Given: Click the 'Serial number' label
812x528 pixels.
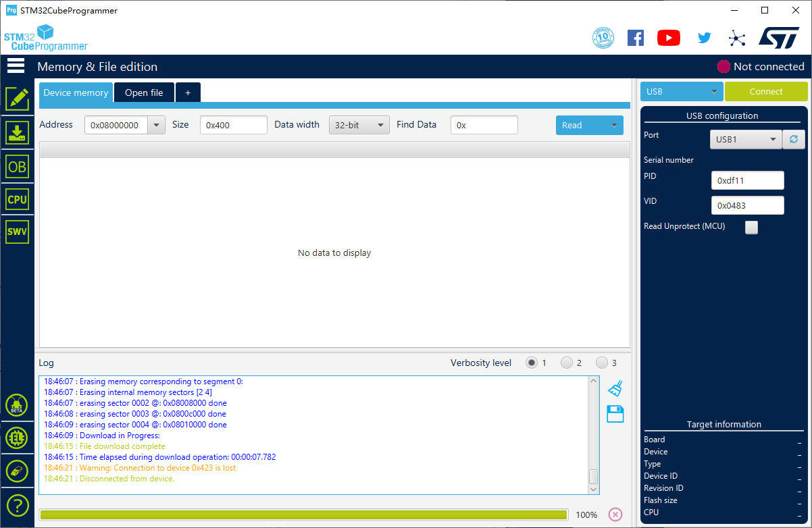Looking at the screenshot, I should point(669,160).
